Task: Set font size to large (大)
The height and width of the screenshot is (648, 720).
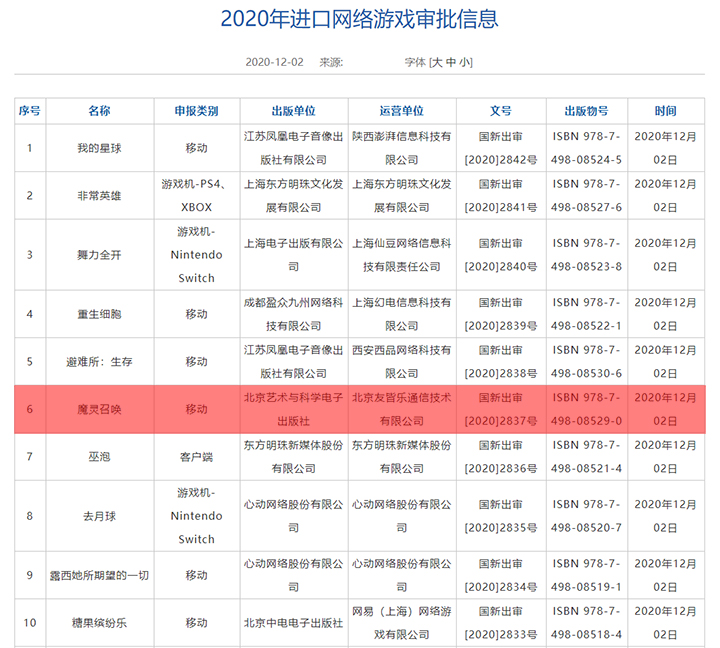Action: [x=438, y=62]
